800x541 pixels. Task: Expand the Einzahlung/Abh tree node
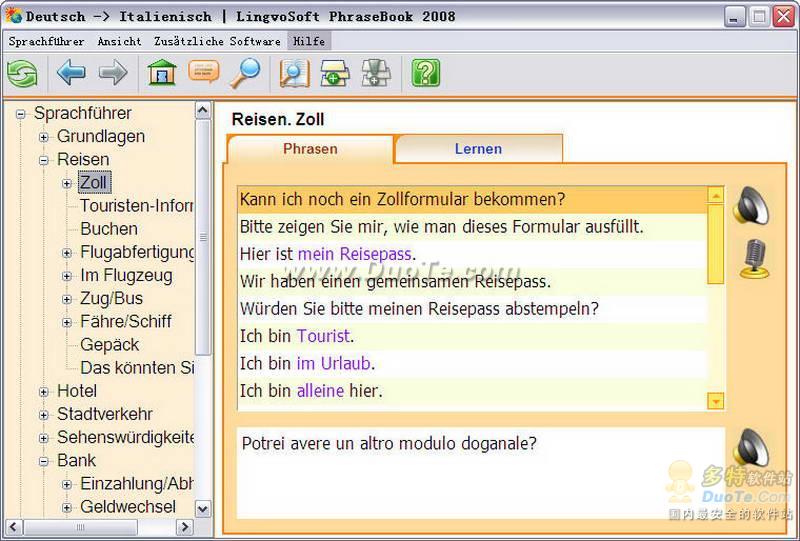(67, 484)
